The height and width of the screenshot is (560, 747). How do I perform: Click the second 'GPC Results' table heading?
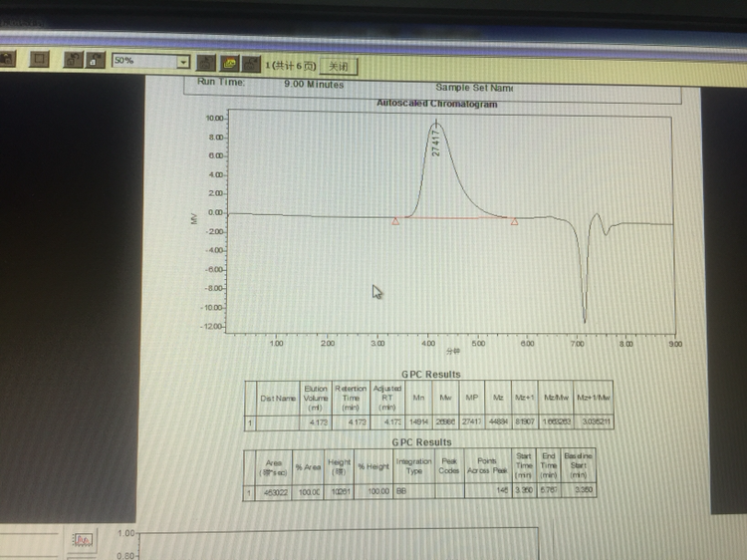[421, 442]
